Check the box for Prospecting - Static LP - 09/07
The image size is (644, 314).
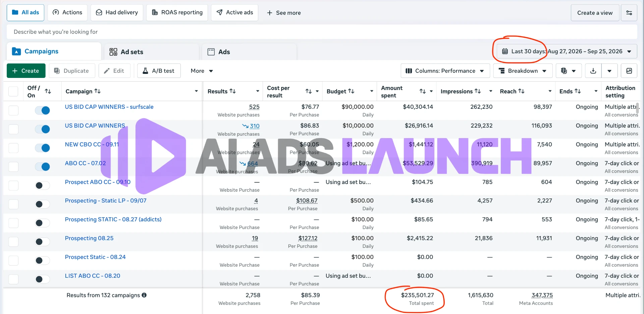click(x=13, y=204)
